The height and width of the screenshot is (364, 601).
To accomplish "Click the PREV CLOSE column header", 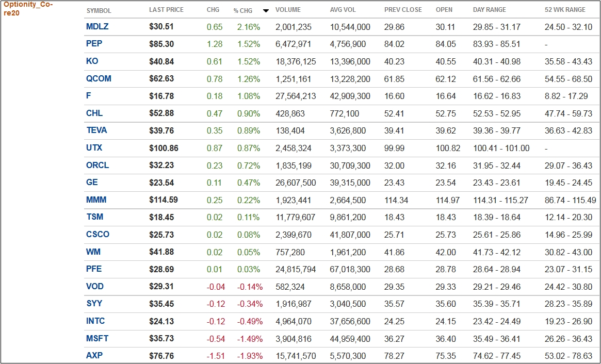I will tap(403, 10).
